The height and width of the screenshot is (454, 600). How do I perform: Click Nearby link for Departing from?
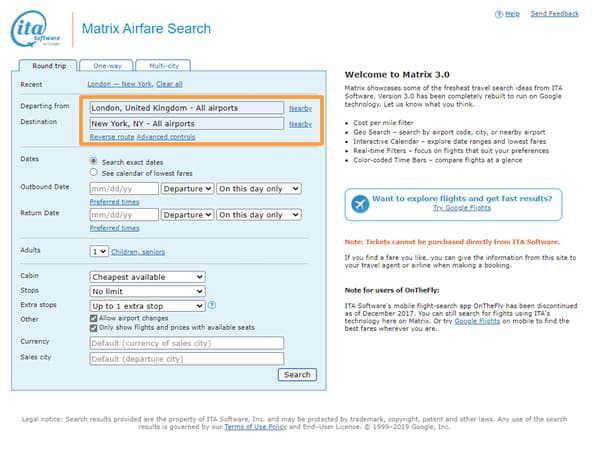point(300,108)
